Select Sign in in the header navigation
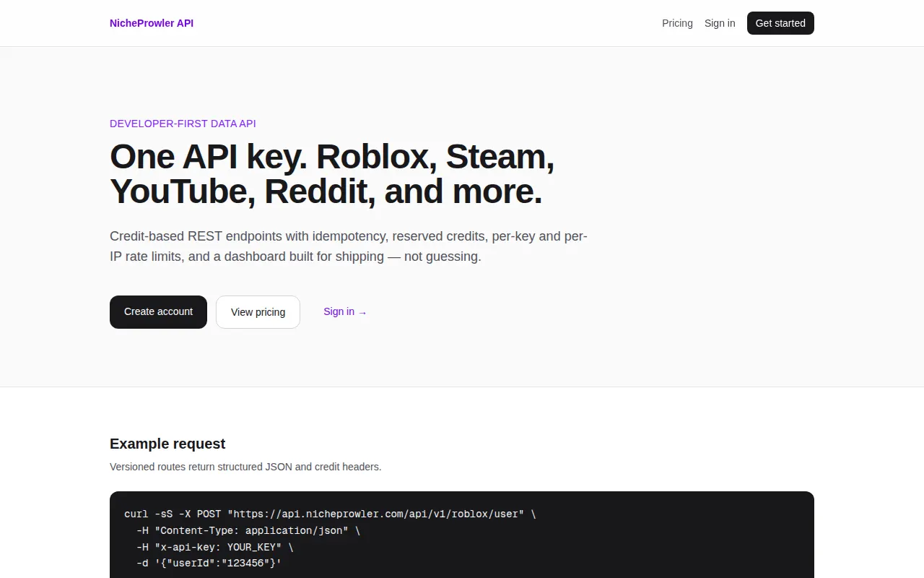The width and height of the screenshot is (924, 578). tap(720, 23)
